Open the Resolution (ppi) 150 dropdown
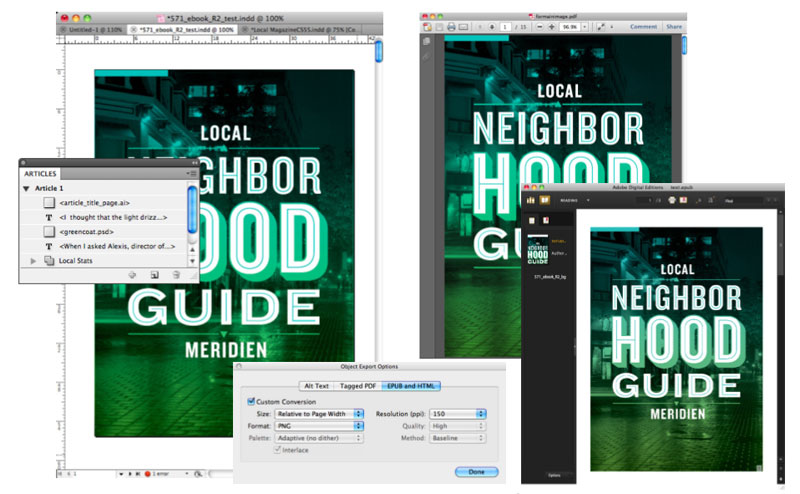 click(458, 414)
